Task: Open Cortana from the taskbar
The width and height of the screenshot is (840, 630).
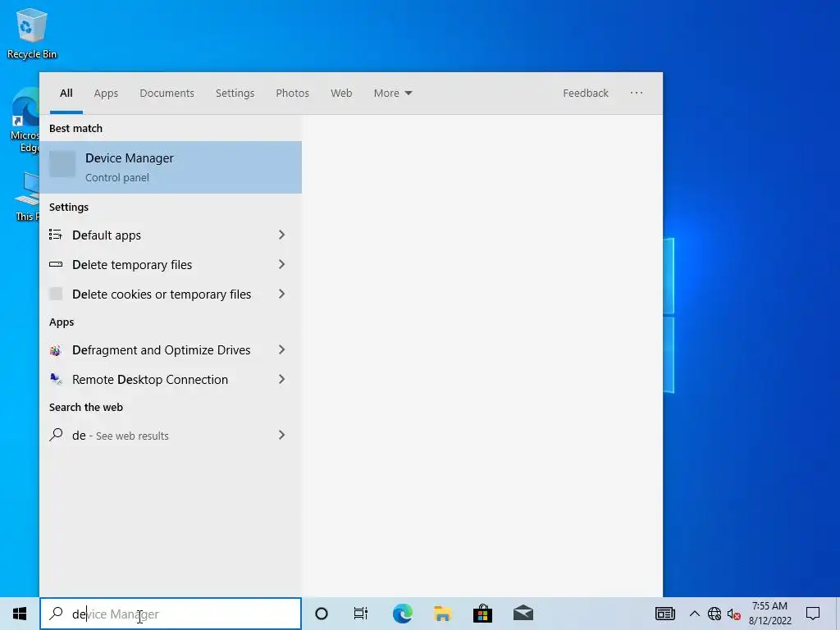Action: 322,614
